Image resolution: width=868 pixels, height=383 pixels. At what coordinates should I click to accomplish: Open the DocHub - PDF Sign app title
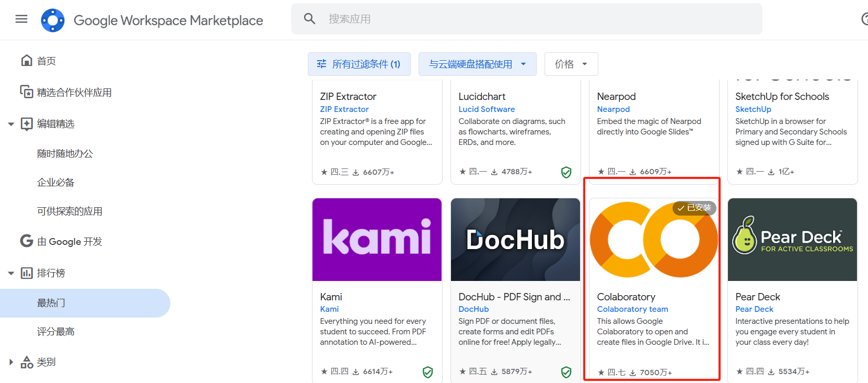[514, 297]
